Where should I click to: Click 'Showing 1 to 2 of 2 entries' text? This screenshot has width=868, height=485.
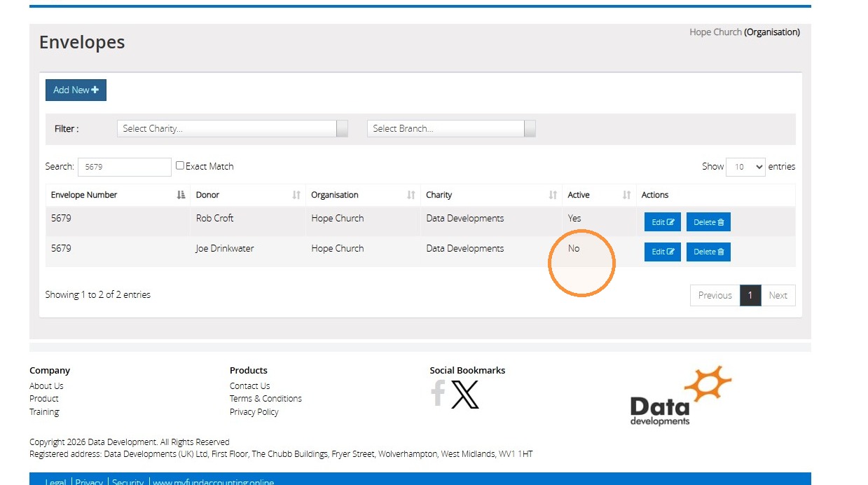[x=98, y=294]
